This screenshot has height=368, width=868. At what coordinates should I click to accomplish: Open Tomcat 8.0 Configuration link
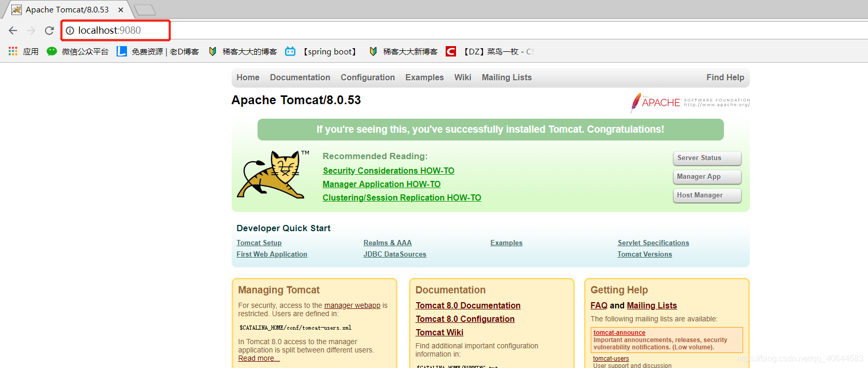point(465,319)
